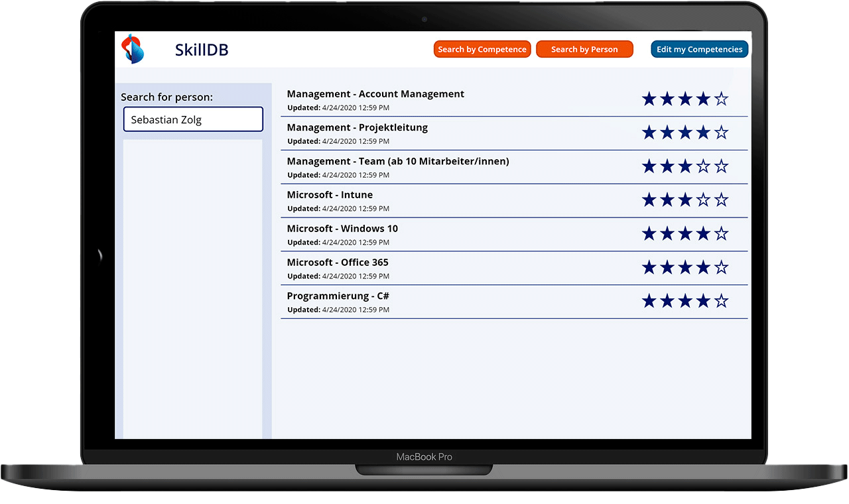Viewport: 849px width, 504px height.
Task: Click the Swisscom logo in the header
Action: coord(133,49)
